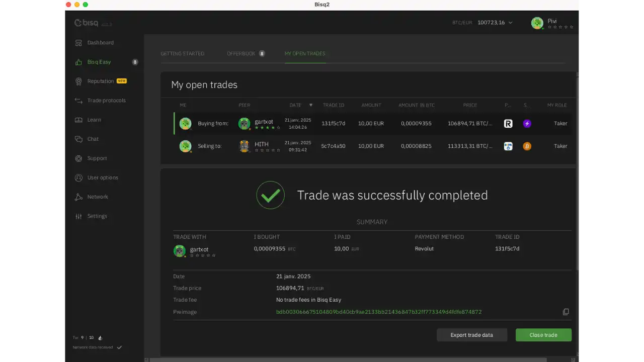
Task: Click the gartxot peer avatar in summary
Action: tap(180, 251)
